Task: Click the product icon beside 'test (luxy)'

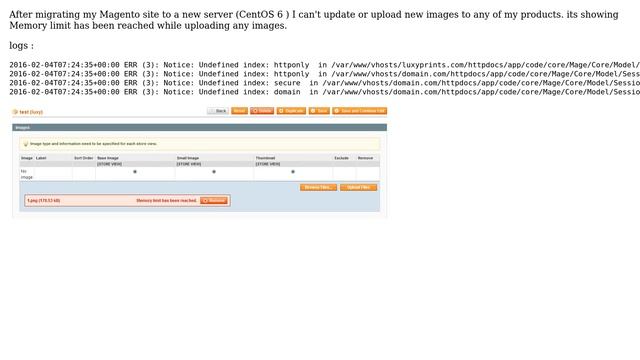Action: click(x=15, y=112)
